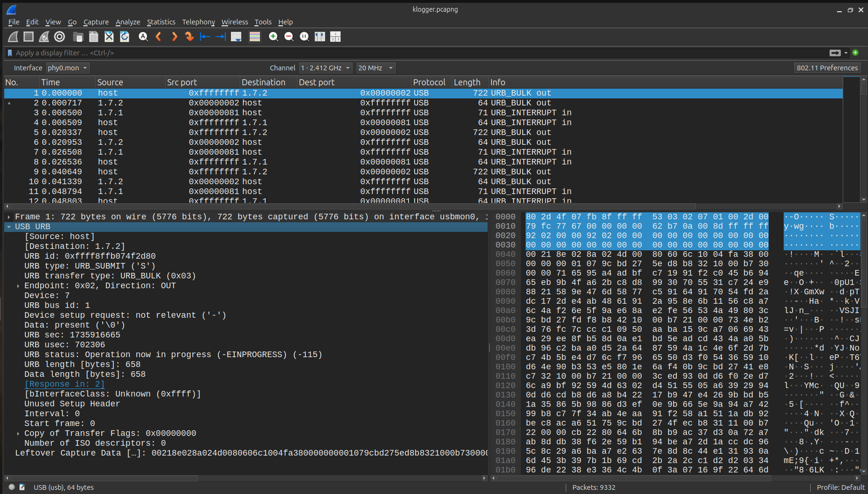Screen dimensions: 868x494
Task: Open capture file properties icon in status bar
Action: click(22, 487)
